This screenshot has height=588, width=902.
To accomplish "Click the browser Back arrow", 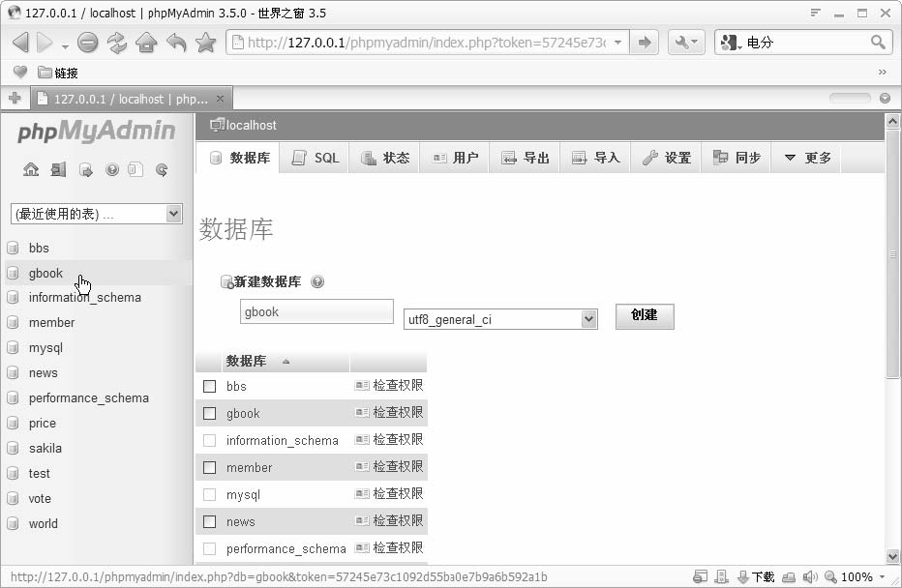I will point(20,43).
